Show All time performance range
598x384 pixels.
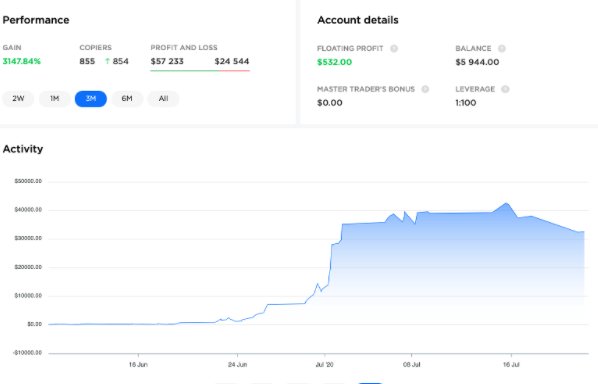coord(163,99)
